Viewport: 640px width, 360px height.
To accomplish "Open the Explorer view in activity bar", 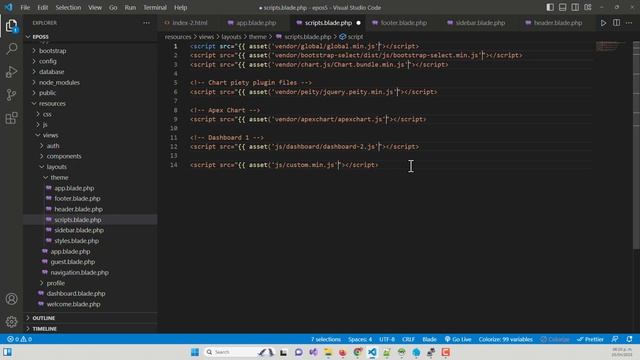I will [x=11, y=26].
